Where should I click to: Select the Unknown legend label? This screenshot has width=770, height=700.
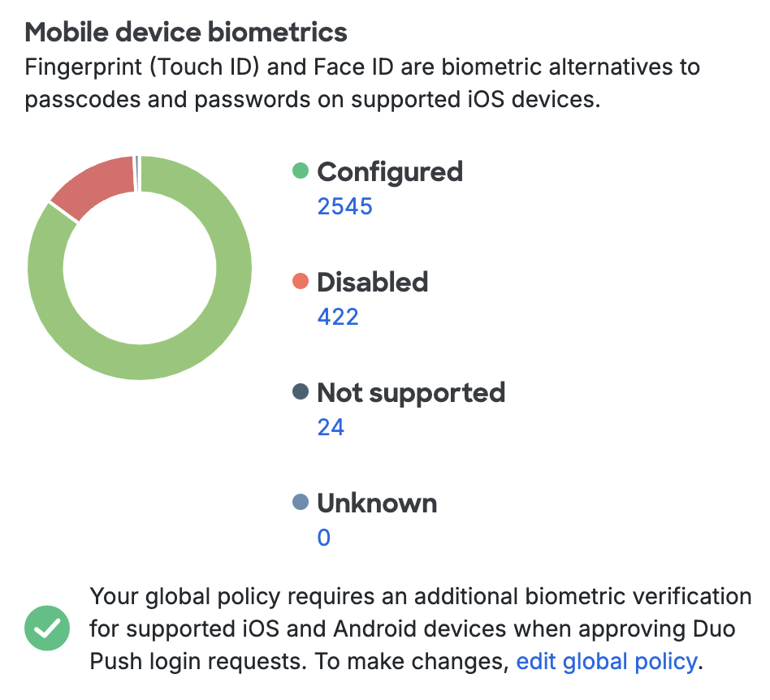coord(378,502)
